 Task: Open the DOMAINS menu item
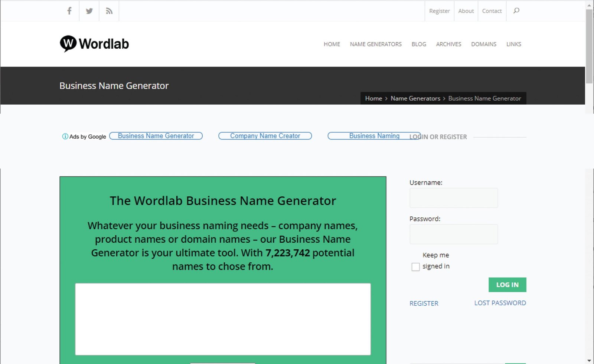click(x=484, y=44)
